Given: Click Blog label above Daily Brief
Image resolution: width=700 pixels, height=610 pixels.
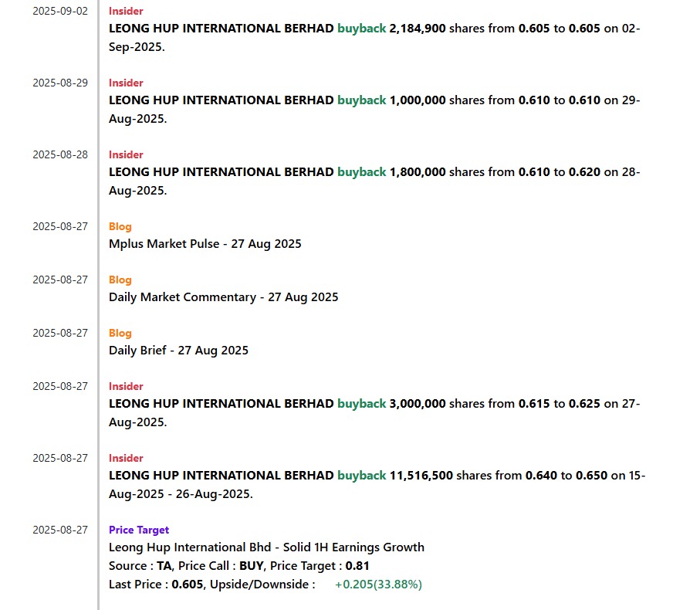Looking at the screenshot, I should pos(120,333).
